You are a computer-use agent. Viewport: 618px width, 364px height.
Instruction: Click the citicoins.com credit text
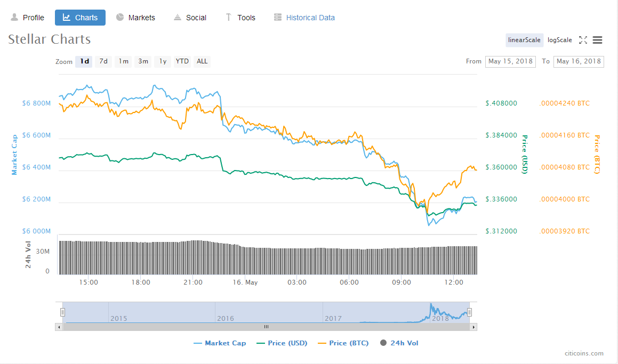[x=584, y=353]
